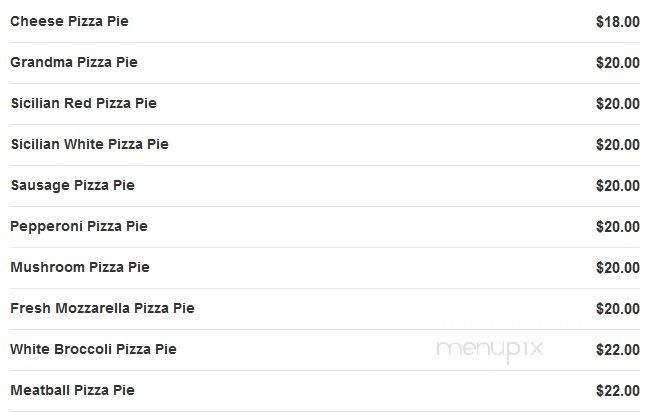Click the $22.00 Meatball Pizza price

tap(617, 391)
